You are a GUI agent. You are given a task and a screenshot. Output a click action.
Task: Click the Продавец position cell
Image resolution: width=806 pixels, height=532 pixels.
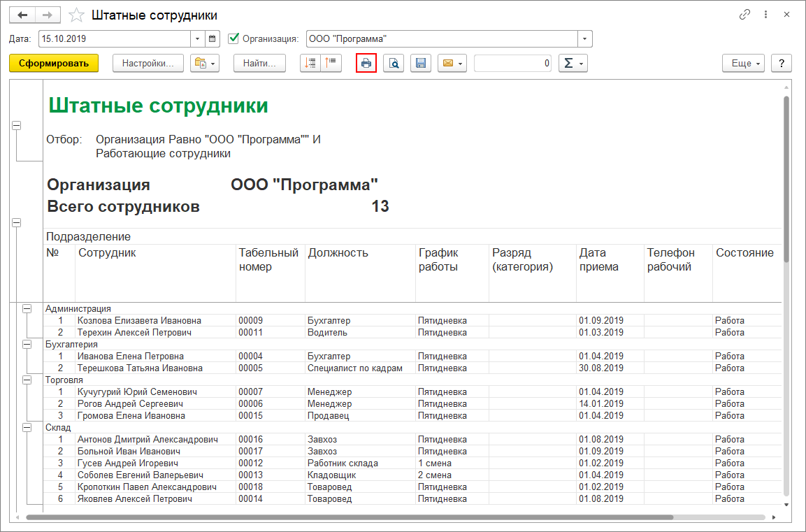click(x=360, y=415)
